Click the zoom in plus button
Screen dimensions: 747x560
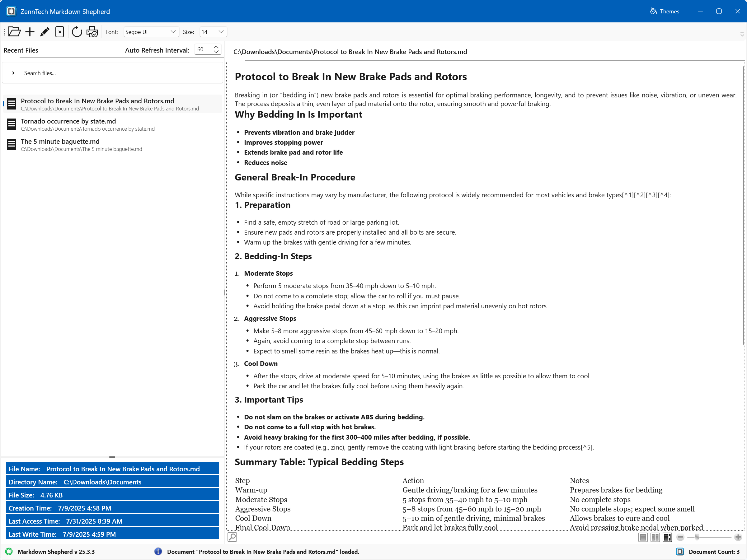click(738, 537)
